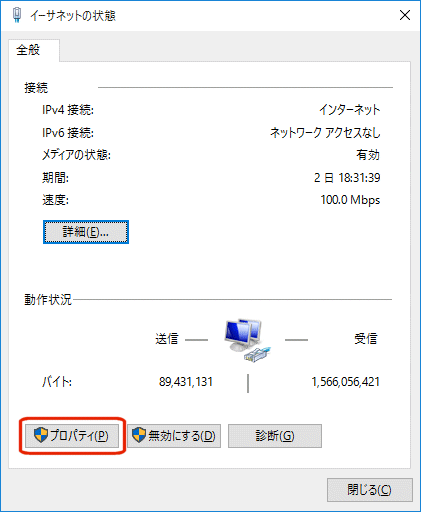Click the Ethernet adapter icon in title bar
The image size is (421, 512).
coord(17,15)
